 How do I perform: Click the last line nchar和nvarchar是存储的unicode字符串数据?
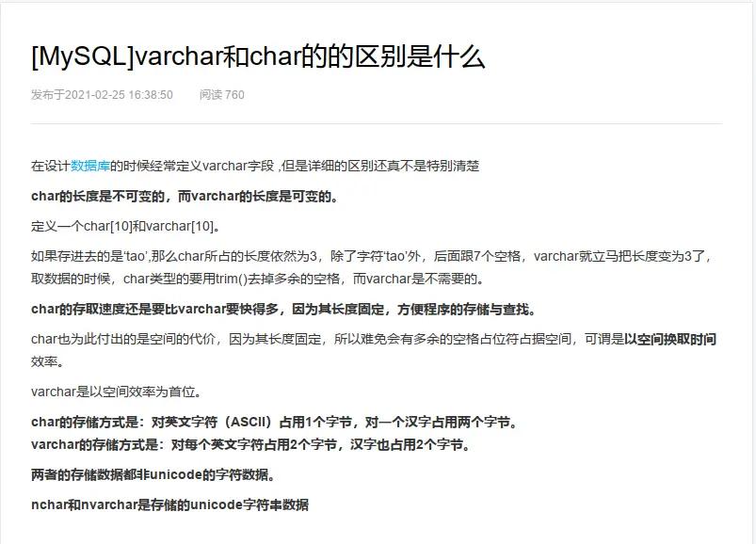click(x=169, y=504)
